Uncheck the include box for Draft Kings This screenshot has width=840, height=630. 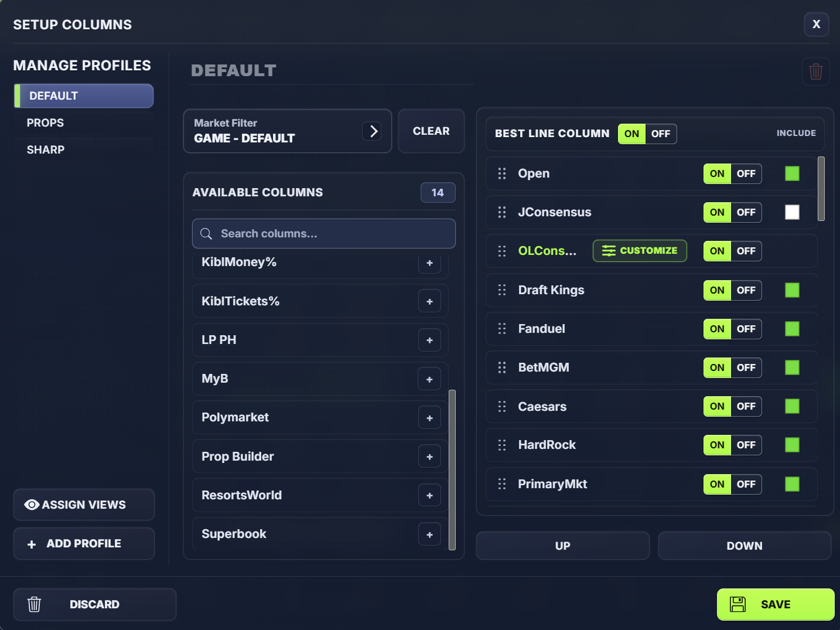[792, 290]
